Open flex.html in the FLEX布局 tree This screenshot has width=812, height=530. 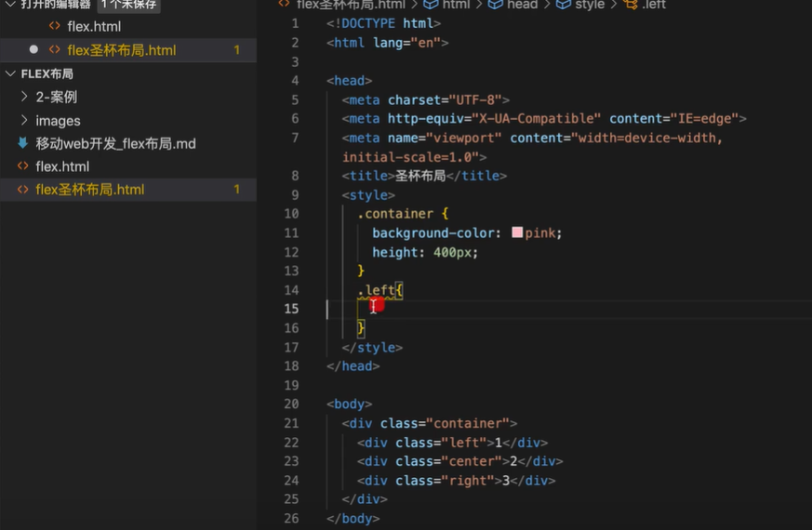(x=62, y=166)
